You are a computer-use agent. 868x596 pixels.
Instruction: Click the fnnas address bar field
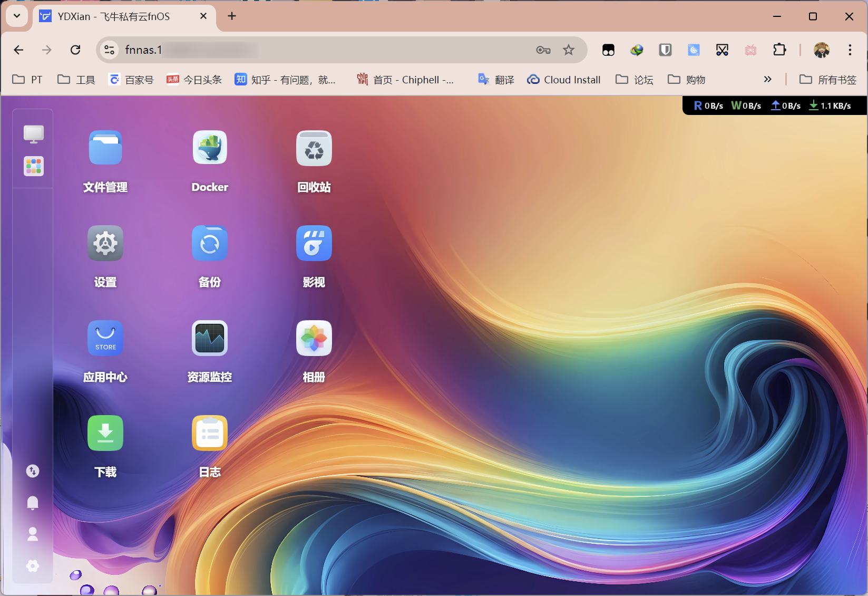point(316,50)
